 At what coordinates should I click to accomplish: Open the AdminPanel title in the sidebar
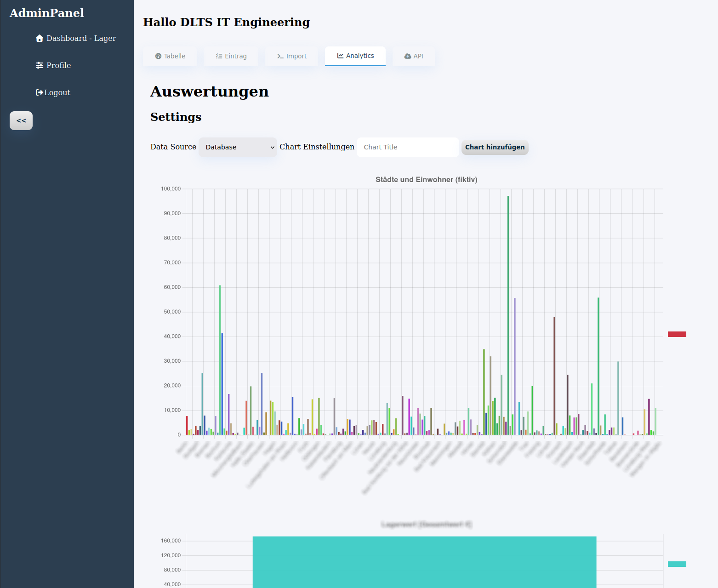pyautogui.click(x=47, y=13)
